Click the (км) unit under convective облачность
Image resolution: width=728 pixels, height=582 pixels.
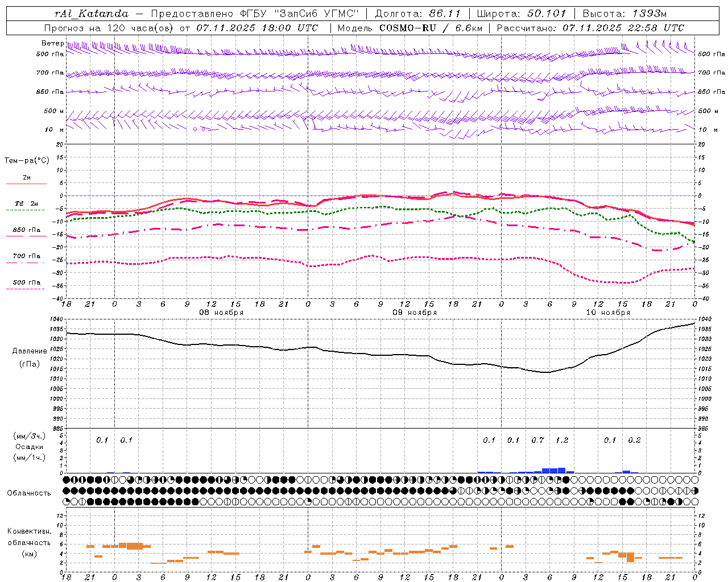tap(30, 554)
